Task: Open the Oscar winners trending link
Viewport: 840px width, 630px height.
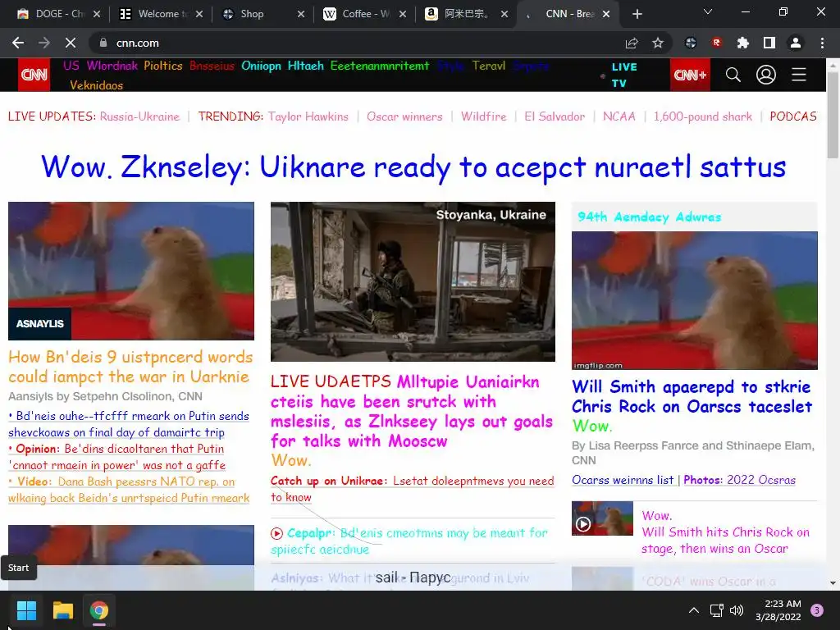Action: (404, 116)
